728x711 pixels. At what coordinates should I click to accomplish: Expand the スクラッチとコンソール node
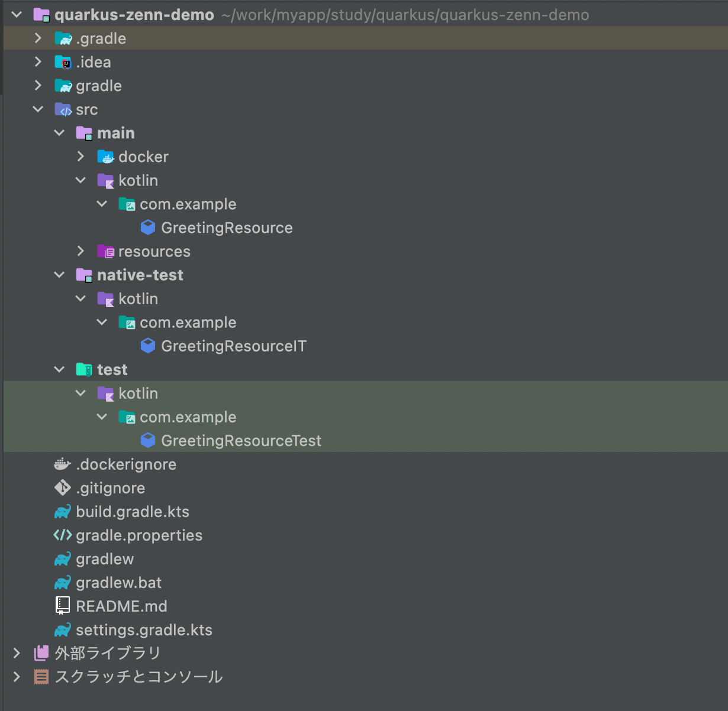(17, 677)
